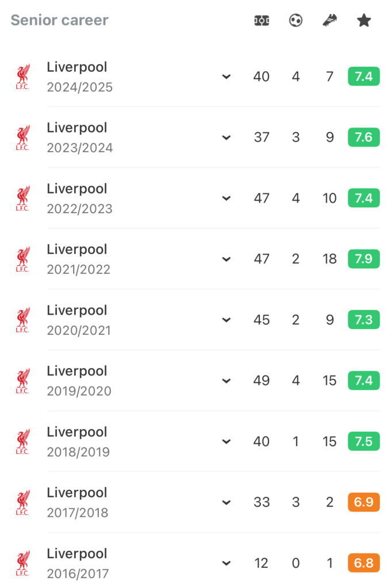Screen dimensions: 392x588
Task: Click Liverpool crest for 2018/2019 season
Action: pyautogui.click(x=22, y=442)
